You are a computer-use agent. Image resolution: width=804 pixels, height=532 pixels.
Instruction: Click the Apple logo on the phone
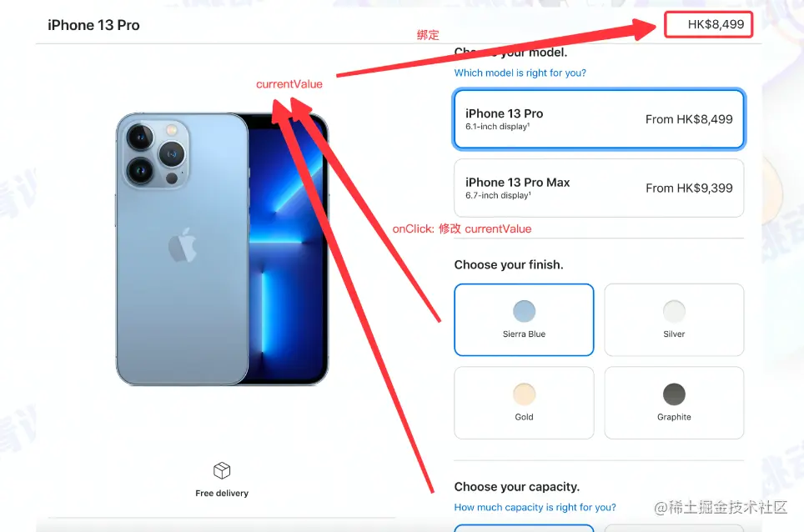pyautogui.click(x=183, y=245)
